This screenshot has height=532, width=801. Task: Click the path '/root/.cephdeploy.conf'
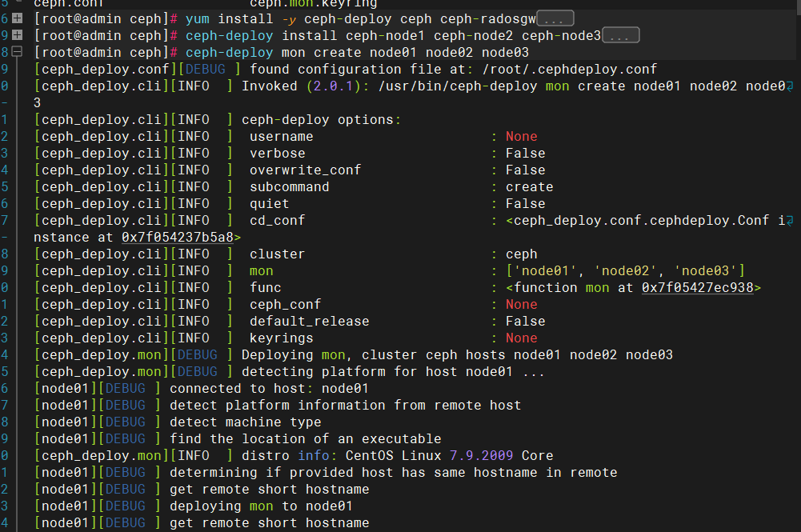pos(570,70)
